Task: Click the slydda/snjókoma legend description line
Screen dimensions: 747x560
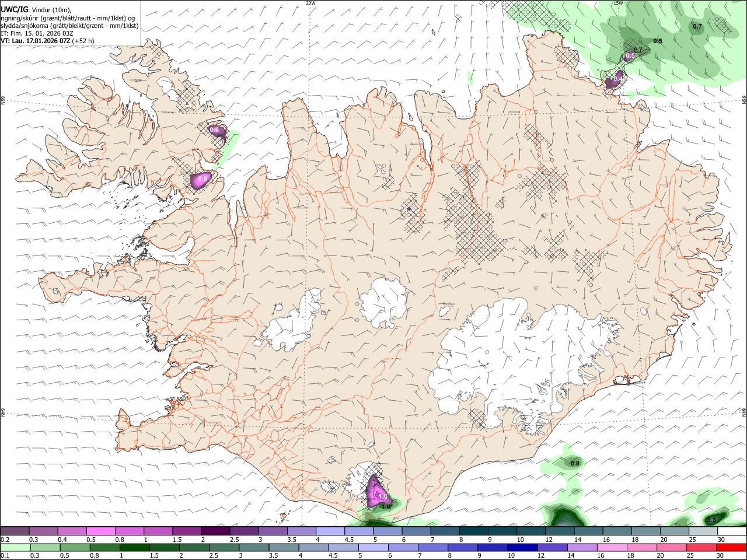Action: 70,26
